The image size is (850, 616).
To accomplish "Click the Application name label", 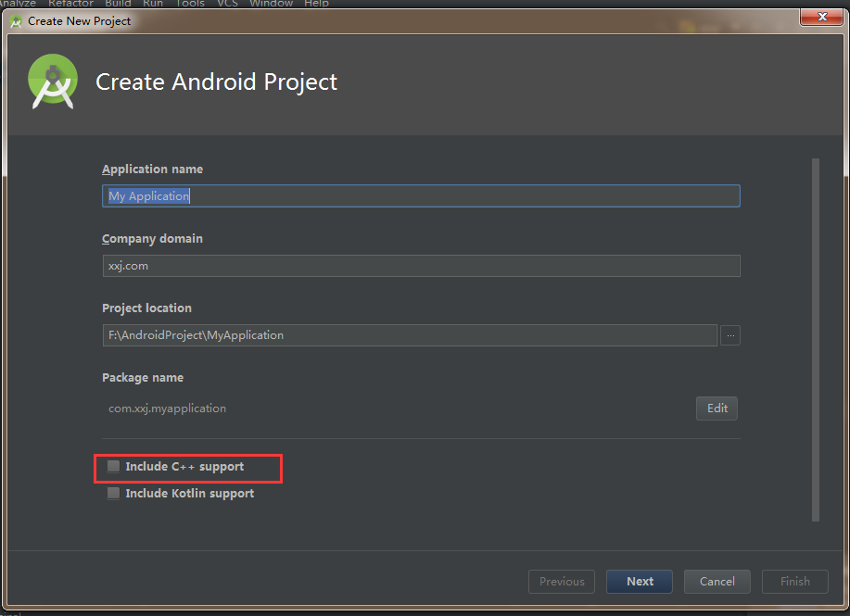I will 152,169.
